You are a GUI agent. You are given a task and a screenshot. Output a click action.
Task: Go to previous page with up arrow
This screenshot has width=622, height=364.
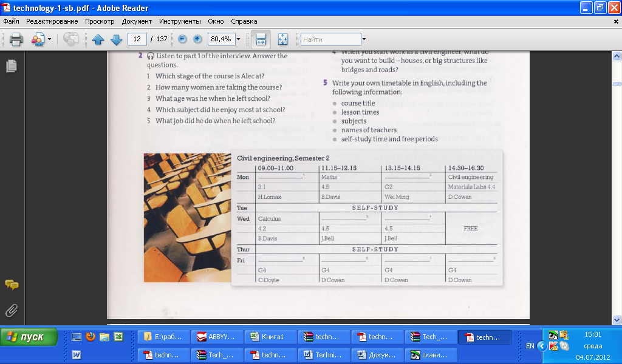pos(98,39)
